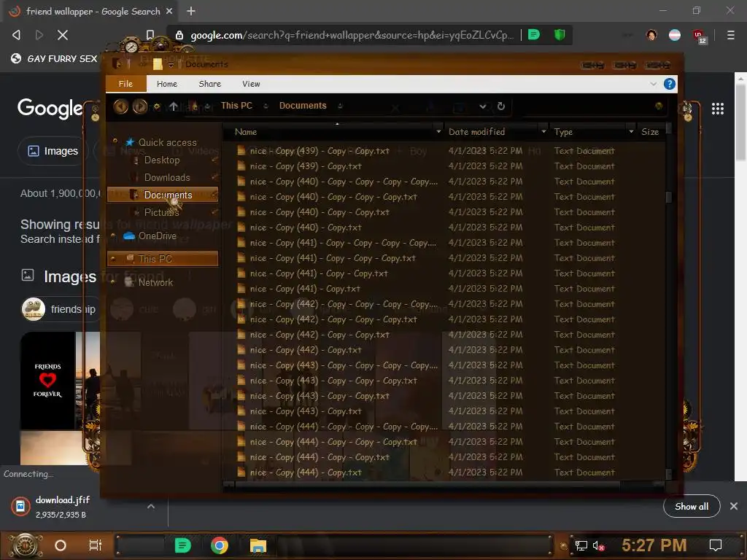Switch to Home ribbon tab
The width and height of the screenshot is (747, 560).
[167, 84]
